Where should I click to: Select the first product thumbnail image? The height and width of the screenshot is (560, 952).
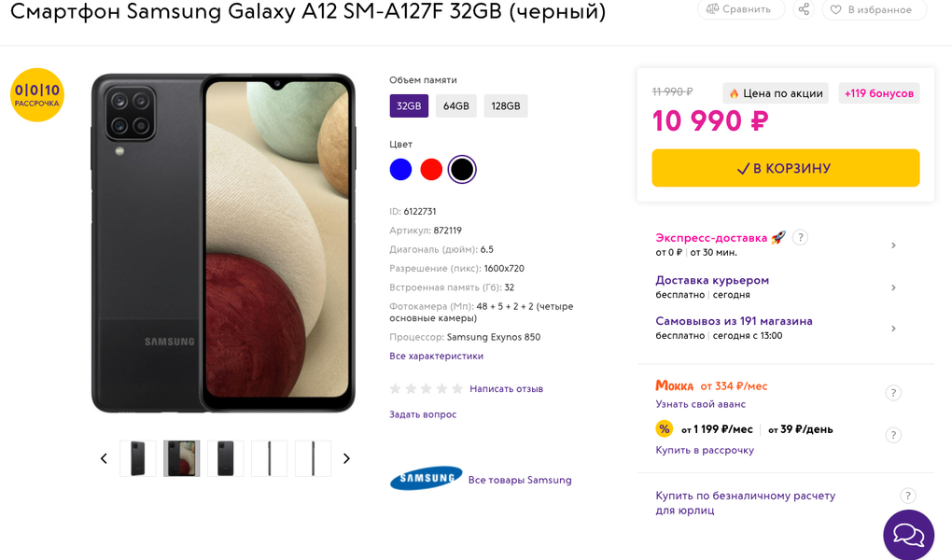tap(138, 458)
